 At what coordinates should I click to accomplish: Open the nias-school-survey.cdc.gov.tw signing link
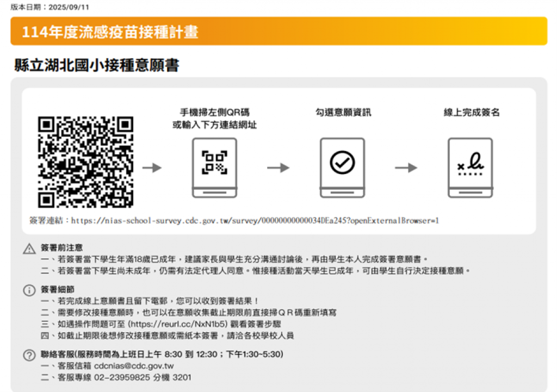click(x=255, y=221)
